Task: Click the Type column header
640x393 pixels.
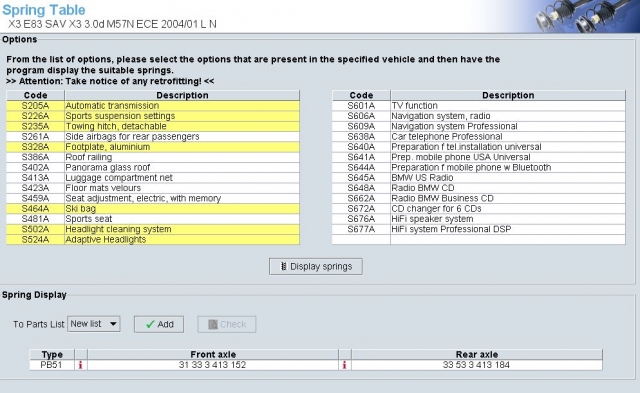Action: click(x=52, y=354)
